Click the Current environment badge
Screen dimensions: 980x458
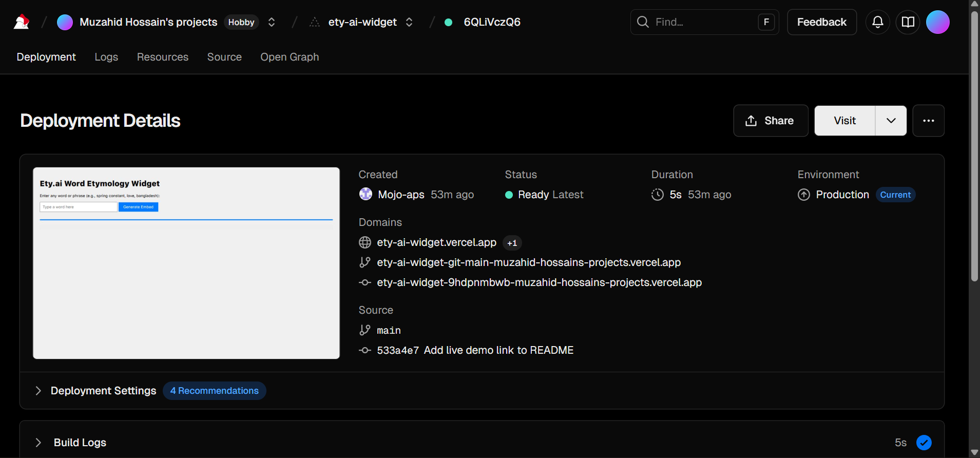pyautogui.click(x=895, y=195)
